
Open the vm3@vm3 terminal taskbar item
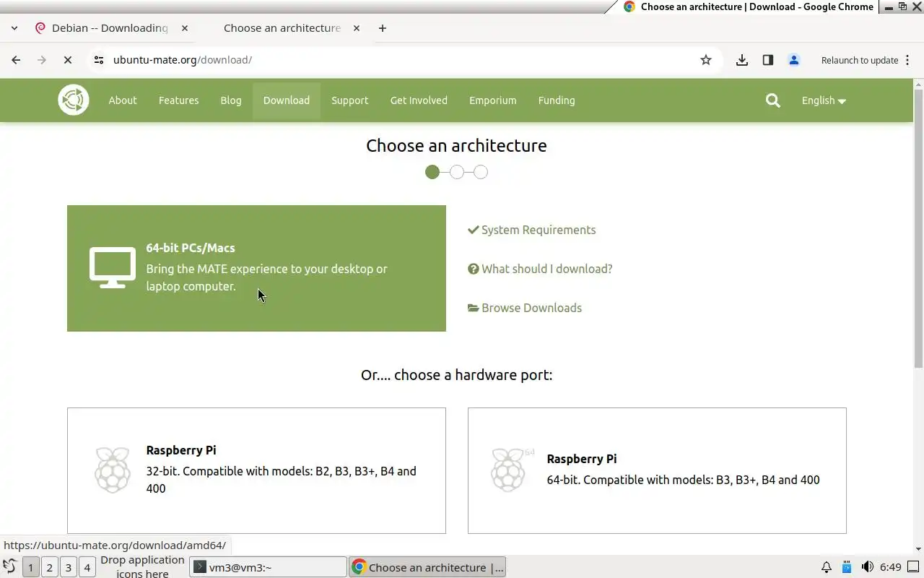[268, 567]
